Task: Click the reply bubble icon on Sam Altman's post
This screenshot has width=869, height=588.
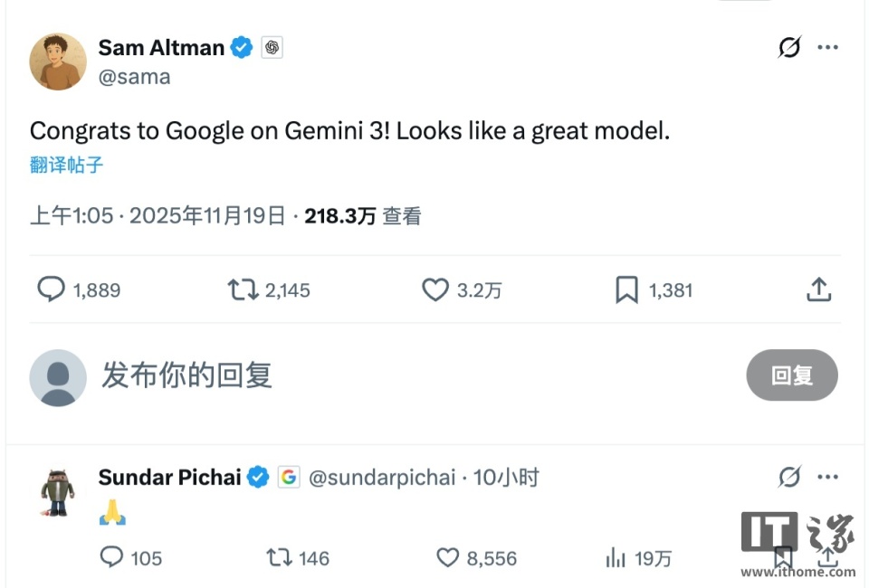Action: (x=52, y=289)
